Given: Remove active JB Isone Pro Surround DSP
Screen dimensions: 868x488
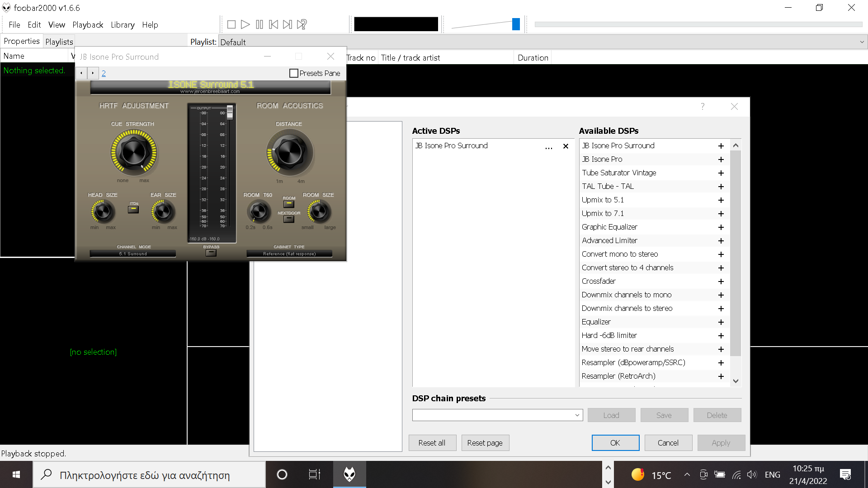Looking at the screenshot, I should click(x=566, y=146).
